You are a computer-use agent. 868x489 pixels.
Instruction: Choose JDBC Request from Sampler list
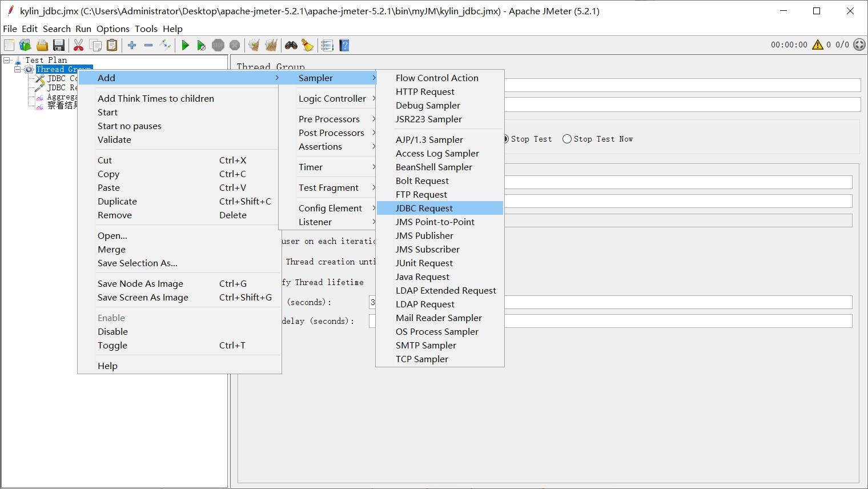coord(440,208)
